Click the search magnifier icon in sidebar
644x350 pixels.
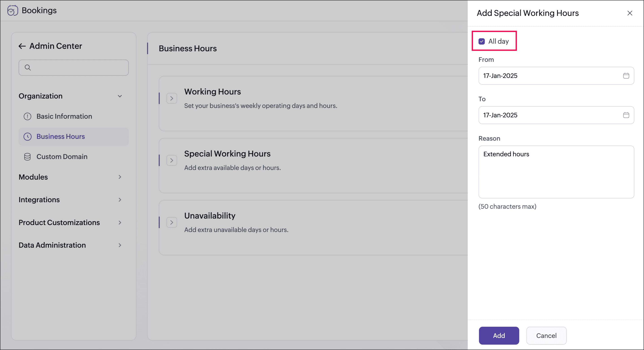click(x=28, y=67)
